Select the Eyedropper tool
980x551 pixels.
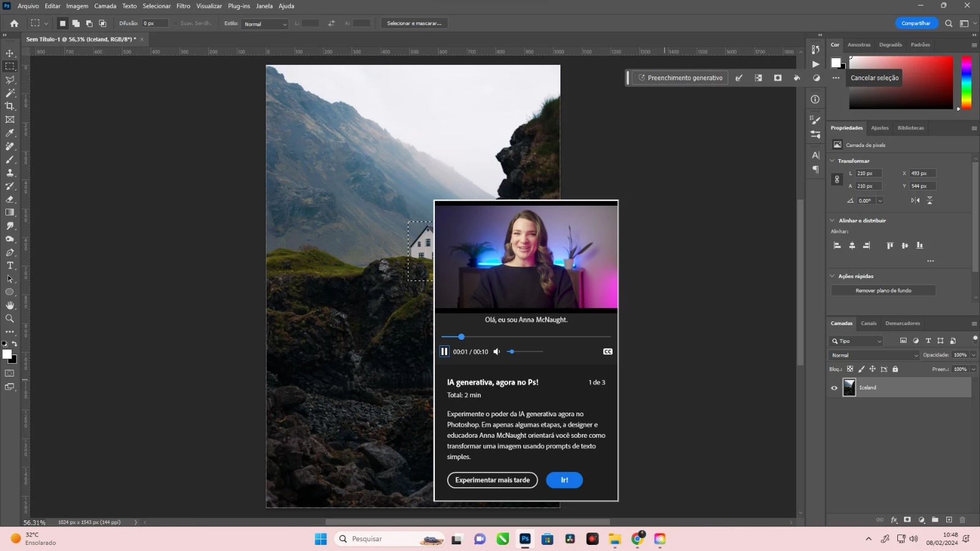[x=10, y=133]
